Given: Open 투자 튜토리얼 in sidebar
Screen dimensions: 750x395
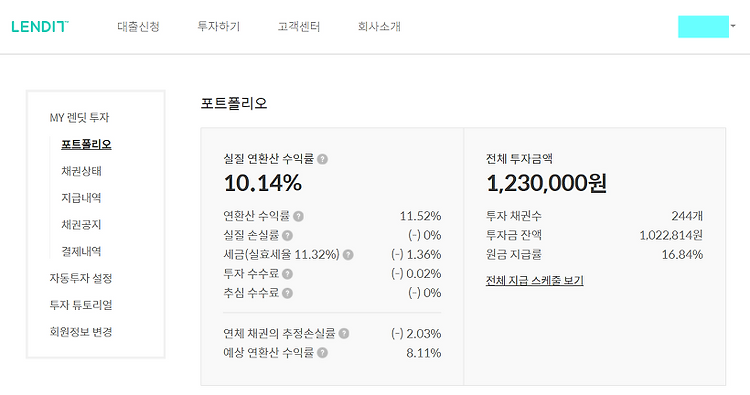Looking at the screenshot, I should [81, 305].
